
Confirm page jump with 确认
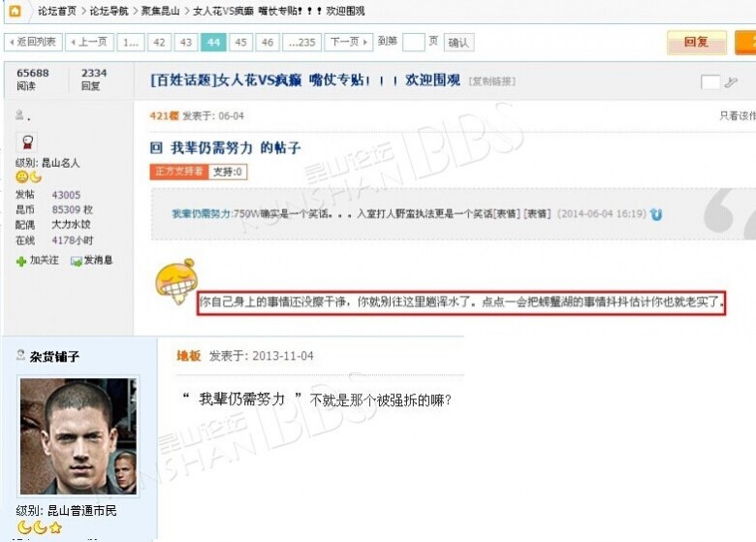pos(458,43)
